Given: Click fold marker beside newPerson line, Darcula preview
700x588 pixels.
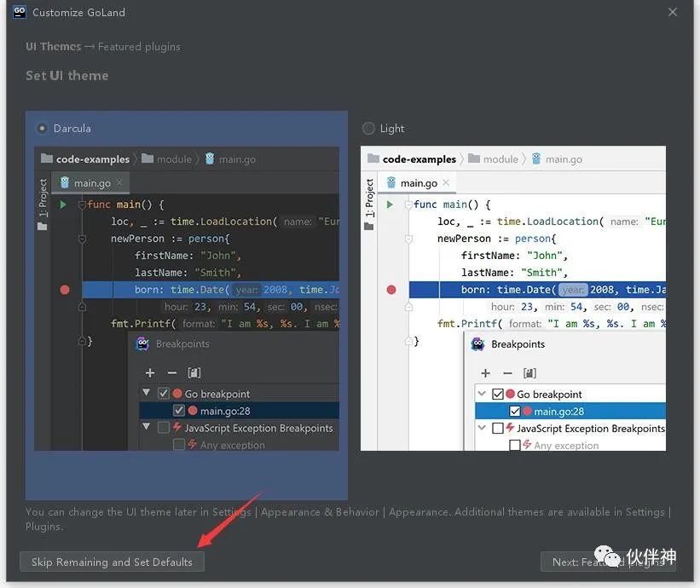Looking at the screenshot, I should pyautogui.click(x=82, y=239).
